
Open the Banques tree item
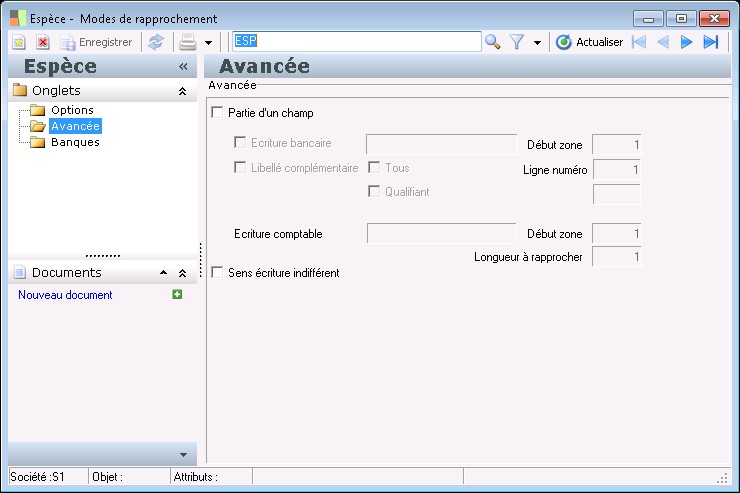tap(75, 142)
